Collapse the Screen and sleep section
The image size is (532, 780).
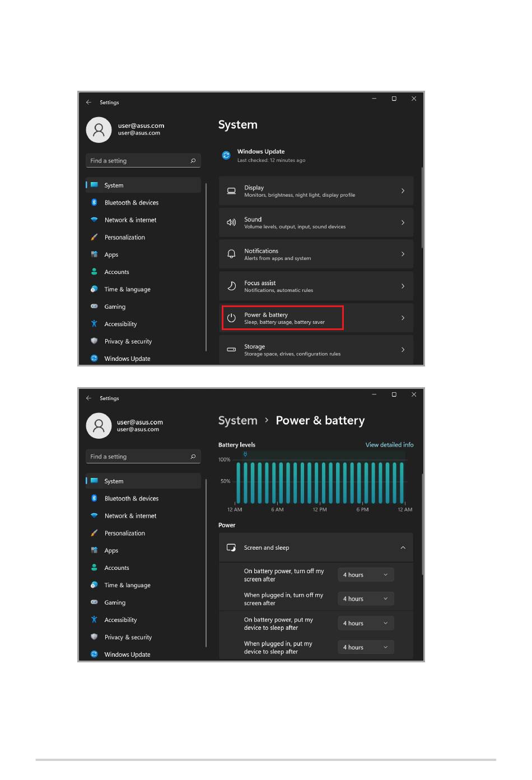pos(403,547)
